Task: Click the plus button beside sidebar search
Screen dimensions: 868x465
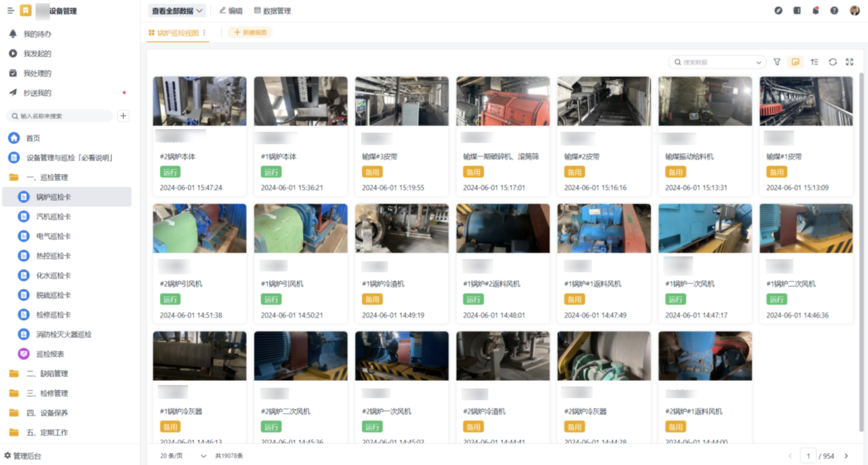Action: click(123, 116)
